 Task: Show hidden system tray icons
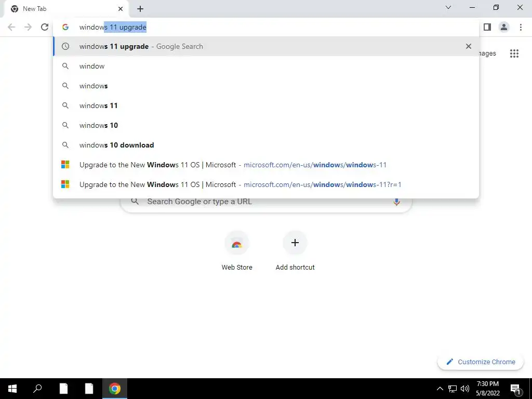pyautogui.click(x=440, y=389)
